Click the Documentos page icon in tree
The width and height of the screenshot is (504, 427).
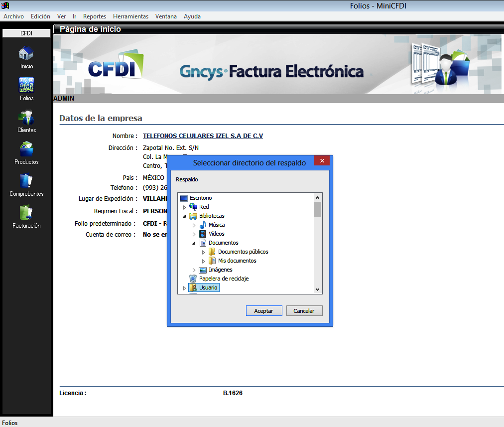pos(203,243)
